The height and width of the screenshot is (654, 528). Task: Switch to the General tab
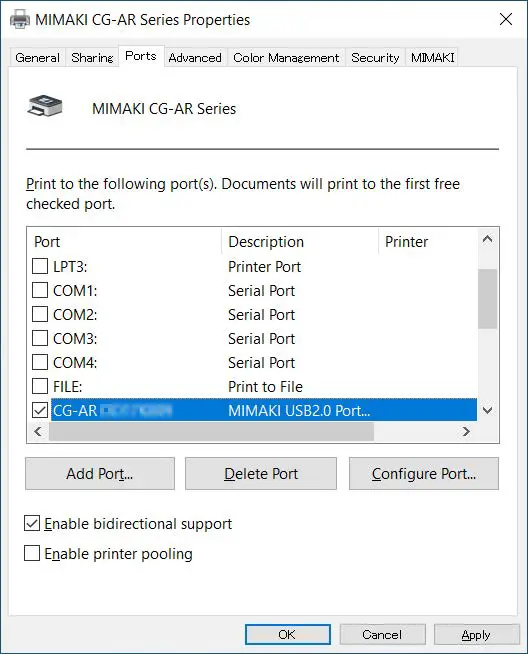[38, 58]
